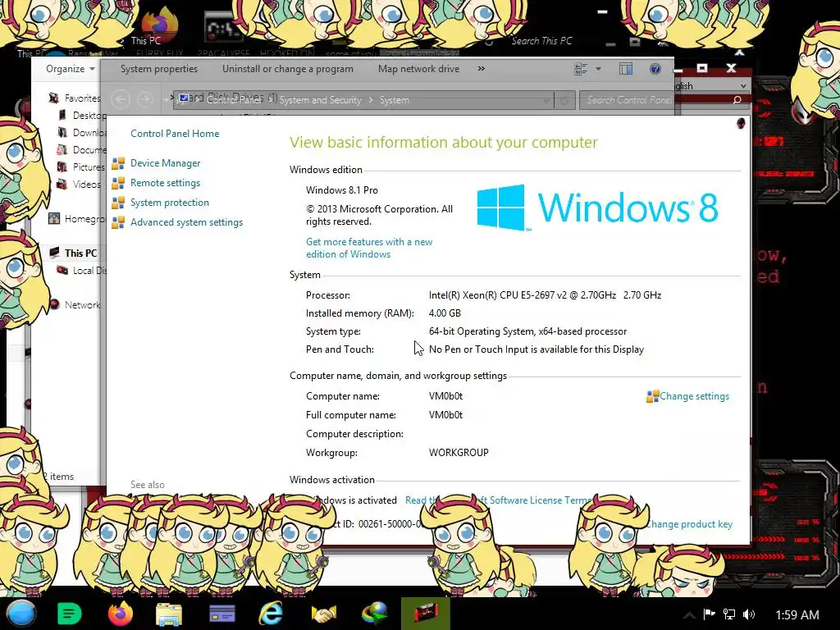This screenshot has height=630, width=840.
Task: Launch Firefox from the taskbar
Action: (x=120, y=614)
